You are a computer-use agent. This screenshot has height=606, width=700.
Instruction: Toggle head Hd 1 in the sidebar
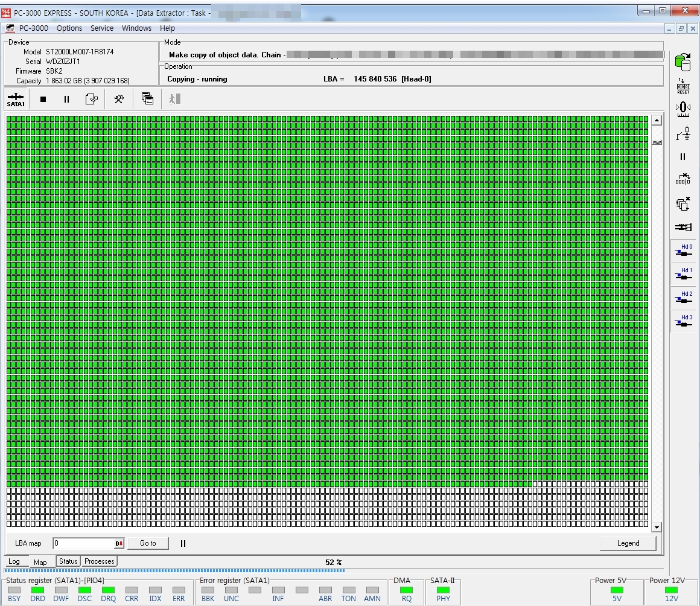pyautogui.click(x=683, y=275)
